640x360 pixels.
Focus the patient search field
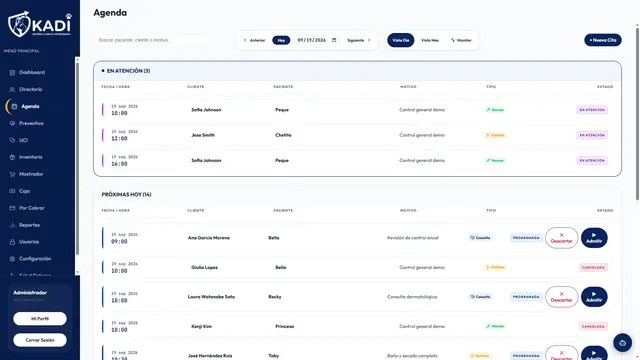[153, 40]
